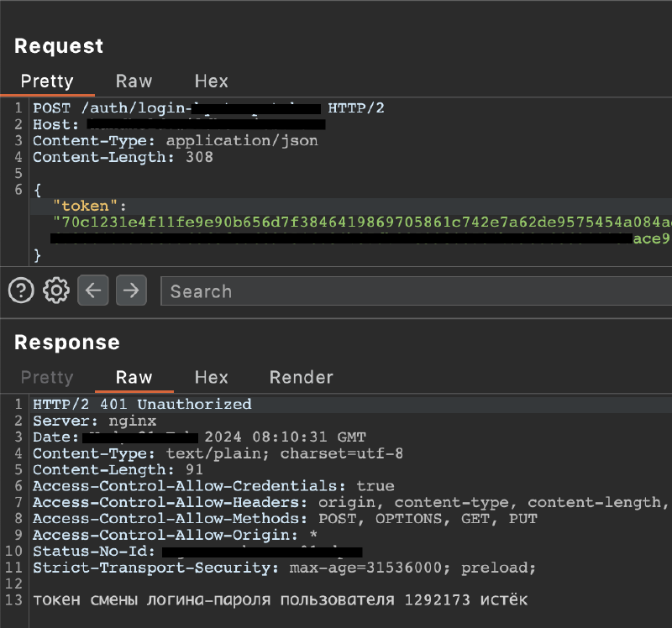The image size is (672, 628).
Task: Open the Response Render tab
Action: [301, 378]
